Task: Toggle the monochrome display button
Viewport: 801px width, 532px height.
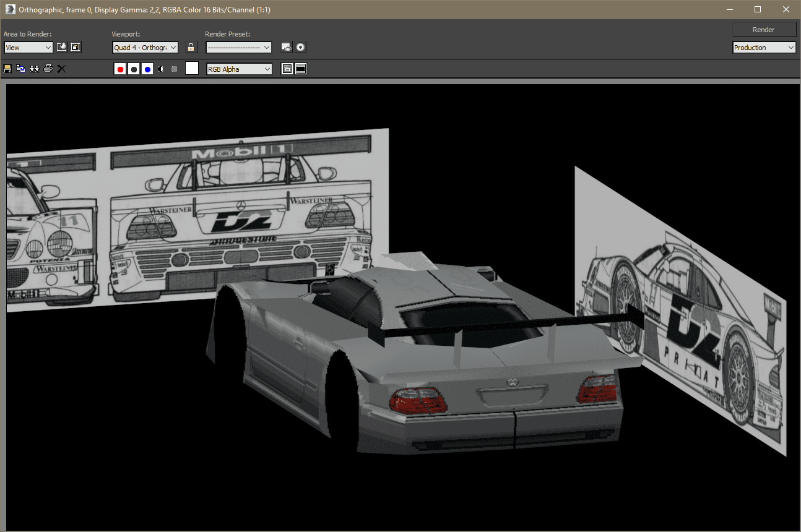Action: [175, 69]
